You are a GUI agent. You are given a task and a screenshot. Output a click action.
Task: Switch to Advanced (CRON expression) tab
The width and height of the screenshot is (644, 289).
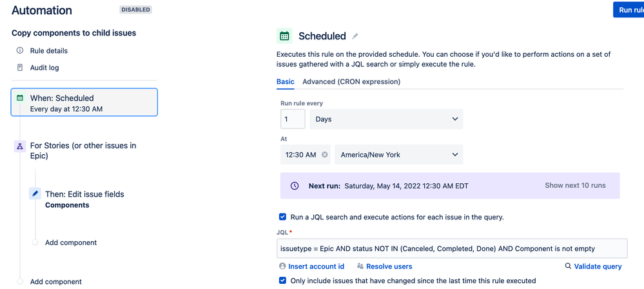[351, 81]
